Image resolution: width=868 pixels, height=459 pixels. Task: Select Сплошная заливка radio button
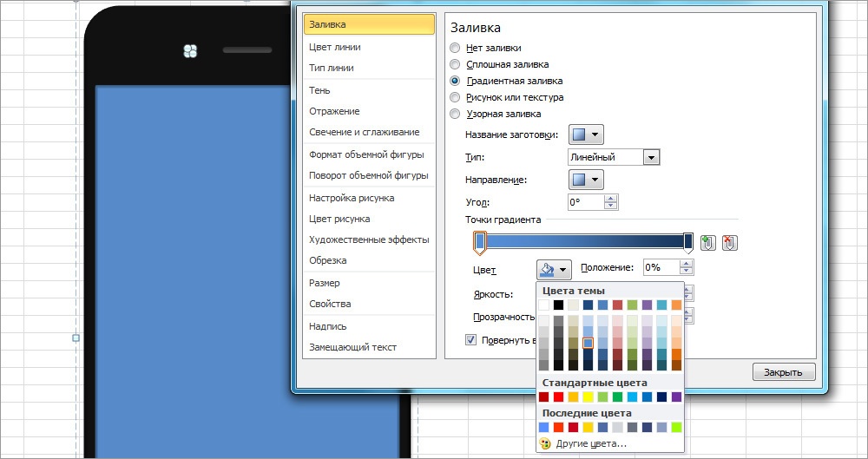[455, 64]
